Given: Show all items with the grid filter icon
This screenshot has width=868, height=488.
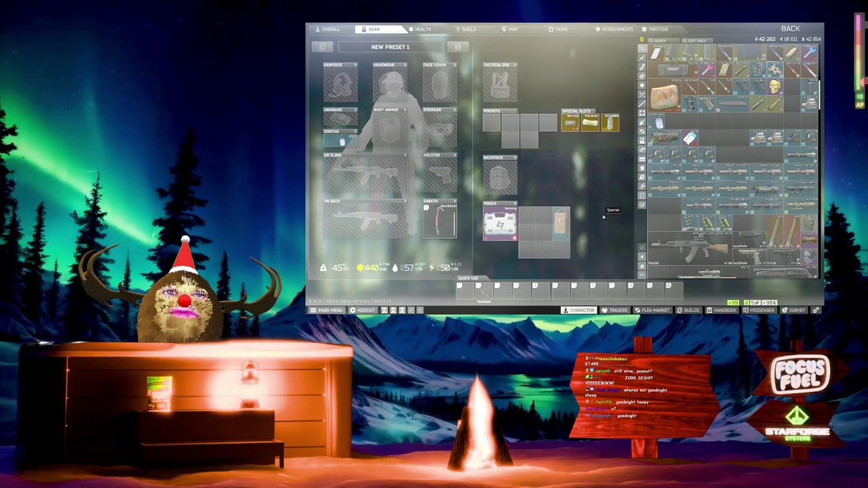Looking at the screenshot, I should 642,49.
